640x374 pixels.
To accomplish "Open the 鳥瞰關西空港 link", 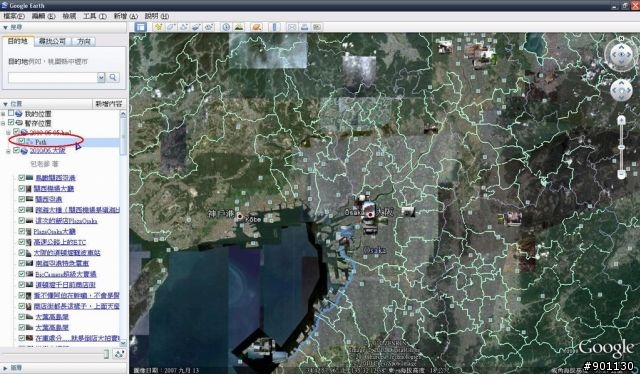I will pos(55,178).
